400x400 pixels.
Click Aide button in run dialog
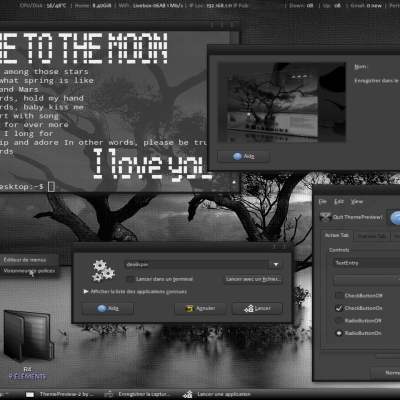pyautogui.click(x=108, y=308)
